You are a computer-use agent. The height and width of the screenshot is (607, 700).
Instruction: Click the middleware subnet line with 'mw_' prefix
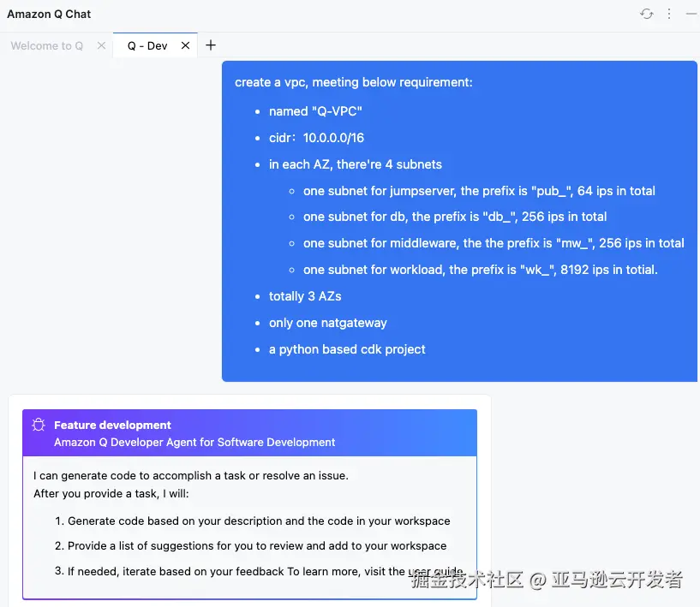click(x=494, y=243)
